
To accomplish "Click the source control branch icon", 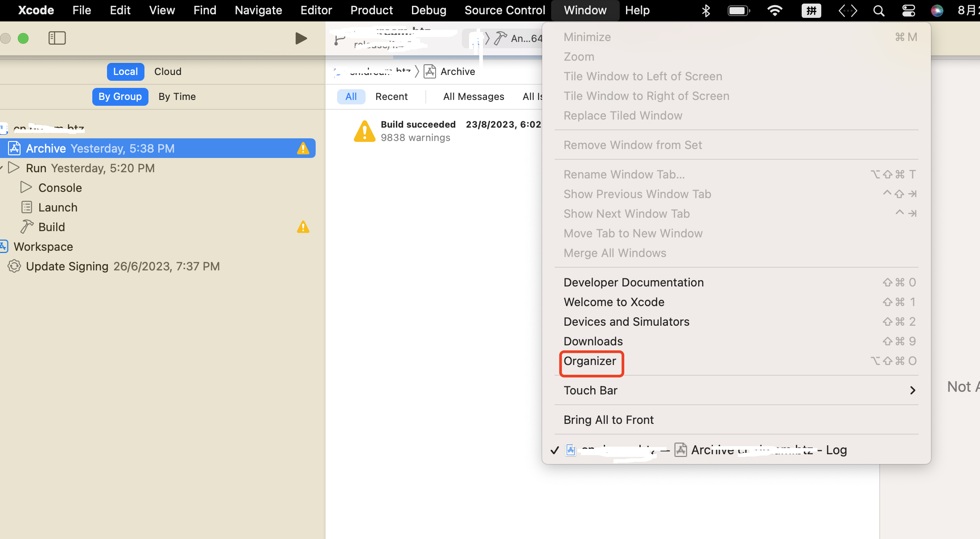I will tap(340, 40).
